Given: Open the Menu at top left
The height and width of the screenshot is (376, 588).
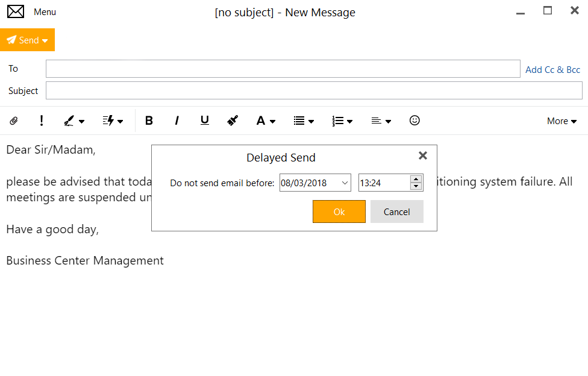Looking at the screenshot, I should click(45, 11).
